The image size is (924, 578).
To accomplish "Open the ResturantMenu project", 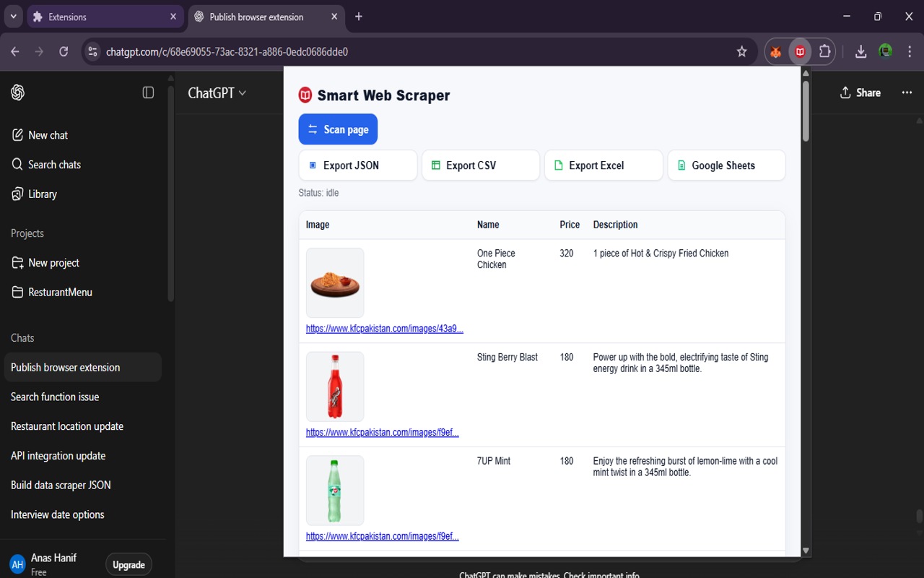I will click(83, 293).
